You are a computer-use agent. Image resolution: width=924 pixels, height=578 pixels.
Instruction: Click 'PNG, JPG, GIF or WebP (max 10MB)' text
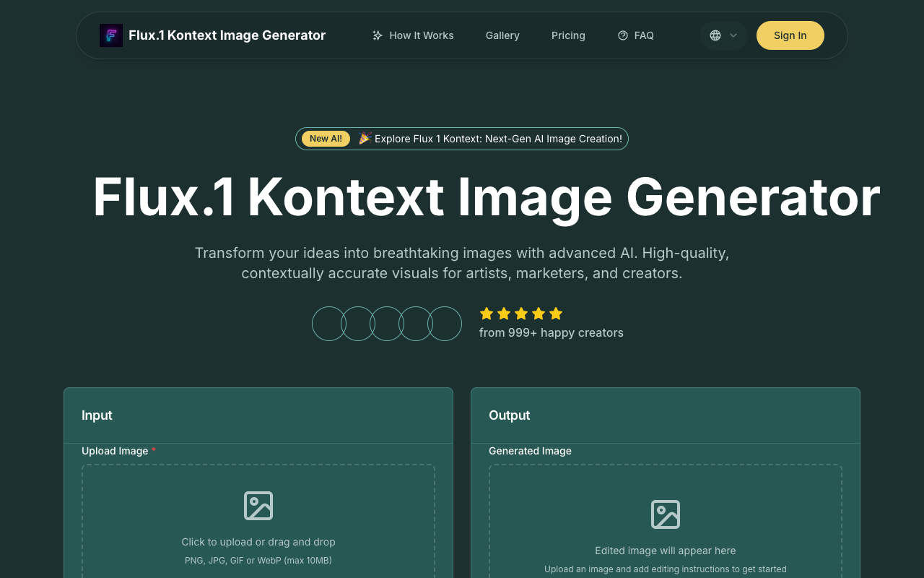tap(258, 561)
